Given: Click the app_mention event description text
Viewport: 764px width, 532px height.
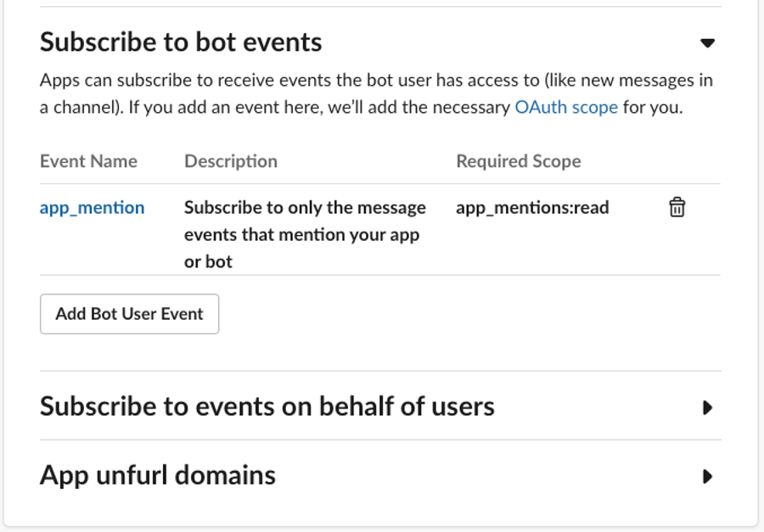Looking at the screenshot, I should (304, 234).
